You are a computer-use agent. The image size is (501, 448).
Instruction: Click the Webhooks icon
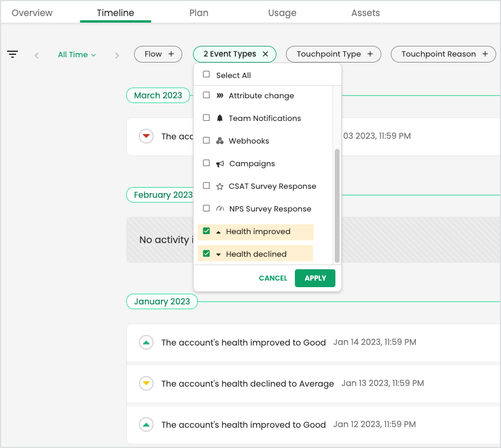coord(220,141)
